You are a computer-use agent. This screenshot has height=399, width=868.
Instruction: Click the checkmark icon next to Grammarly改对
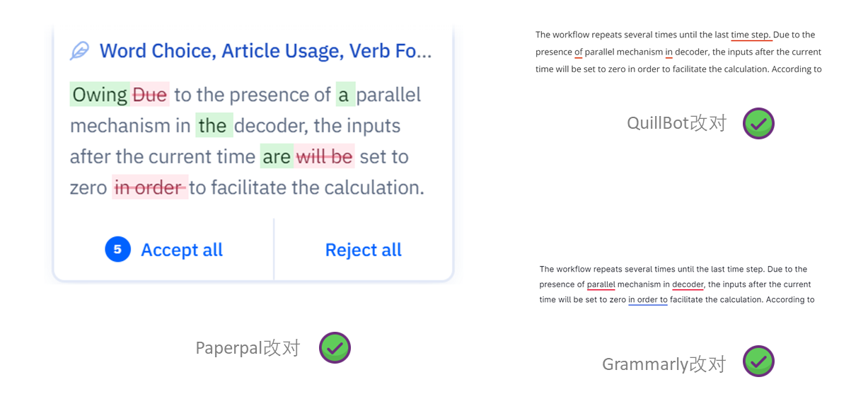758,362
